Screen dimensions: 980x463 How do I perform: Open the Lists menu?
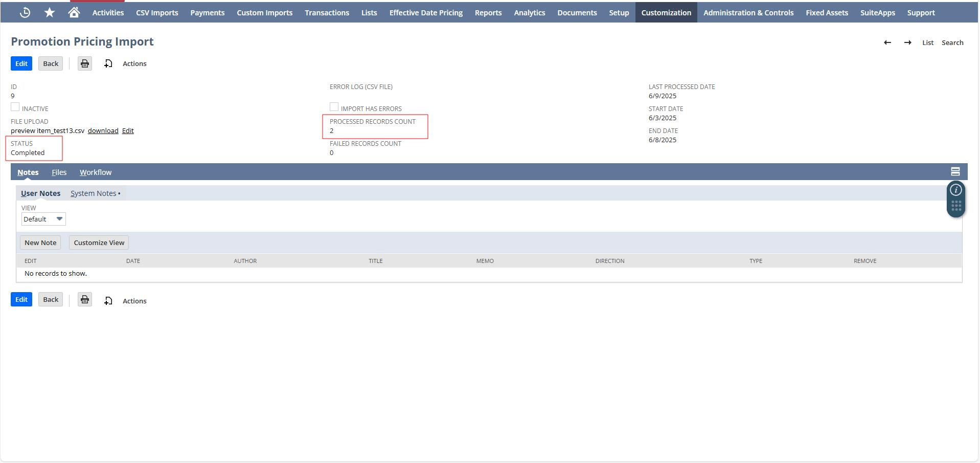point(369,12)
